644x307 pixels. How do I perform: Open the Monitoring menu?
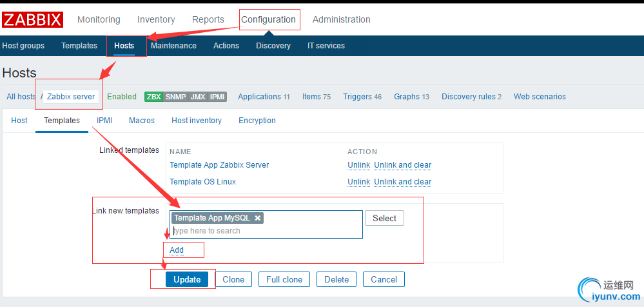tap(99, 19)
